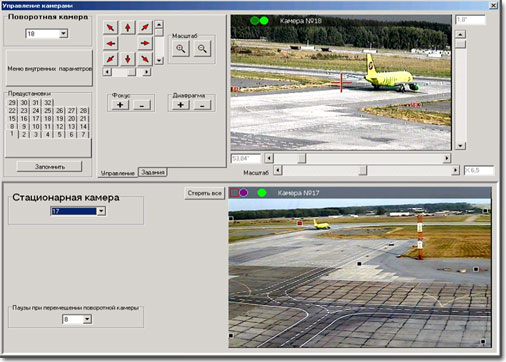
Task: Click speed scrollbar down arrow beside direction pad
Action: (159, 61)
